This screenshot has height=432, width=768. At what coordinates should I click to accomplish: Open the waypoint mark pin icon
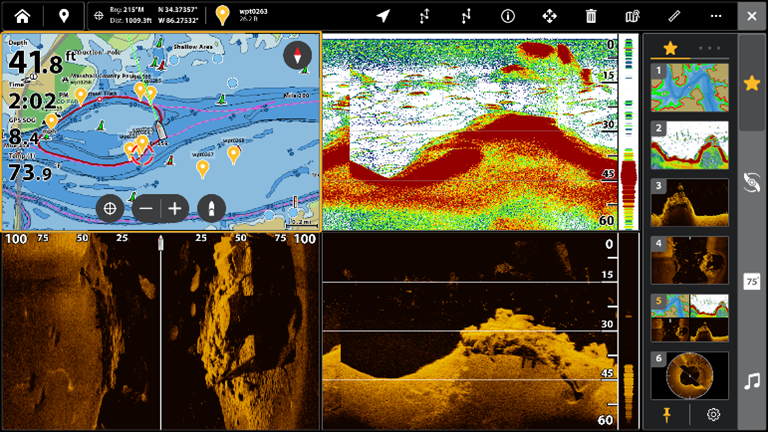pos(64,16)
